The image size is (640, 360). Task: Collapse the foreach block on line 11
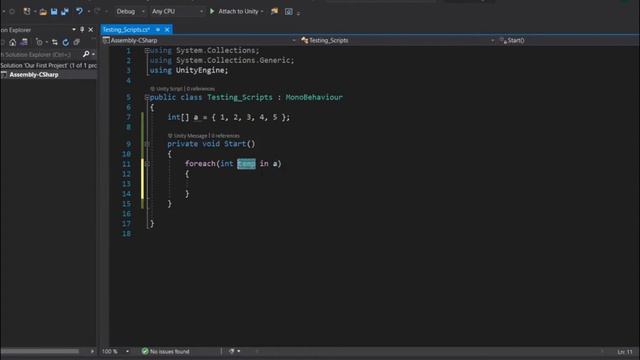point(147,164)
